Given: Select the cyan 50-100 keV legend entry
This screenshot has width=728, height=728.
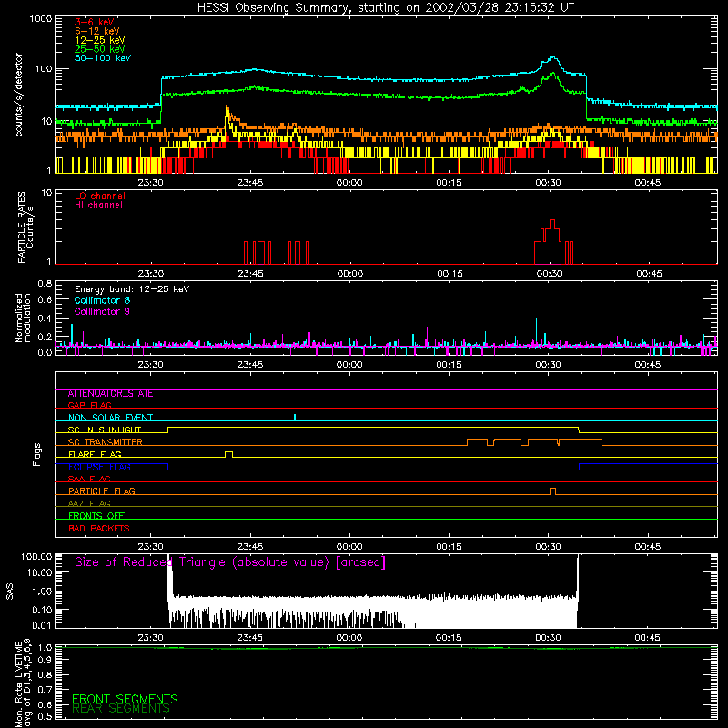Looking at the screenshot, I should pos(103,58).
